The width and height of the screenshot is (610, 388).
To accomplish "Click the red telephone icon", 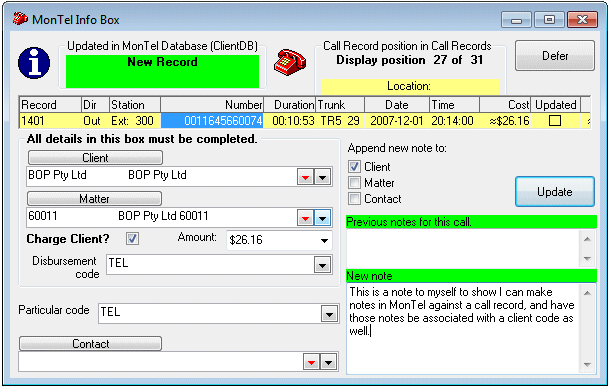I will click(x=290, y=62).
